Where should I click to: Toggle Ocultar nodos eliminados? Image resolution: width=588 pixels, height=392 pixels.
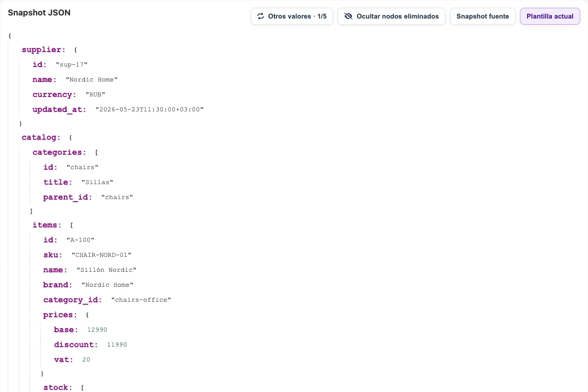pos(391,16)
